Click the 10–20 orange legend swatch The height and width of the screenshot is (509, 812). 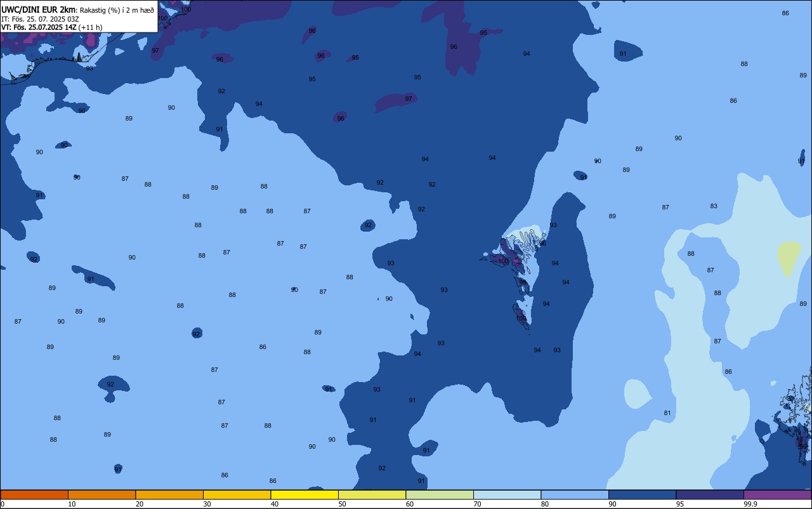coord(101,494)
